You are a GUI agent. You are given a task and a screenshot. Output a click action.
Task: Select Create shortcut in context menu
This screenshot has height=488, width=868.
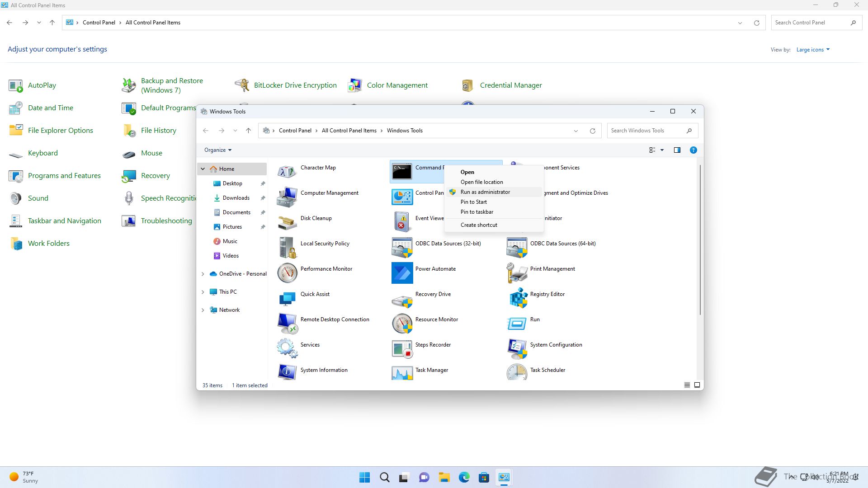(x=494, y=225)
